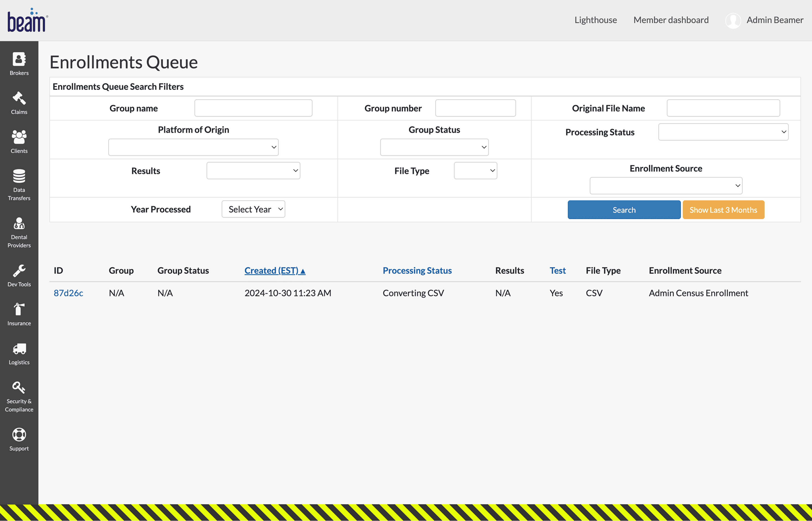Image resolution: width=812 pixels, height=521 pixels.
Task: Open the Support lifebuoy icon
Action: 19,439
